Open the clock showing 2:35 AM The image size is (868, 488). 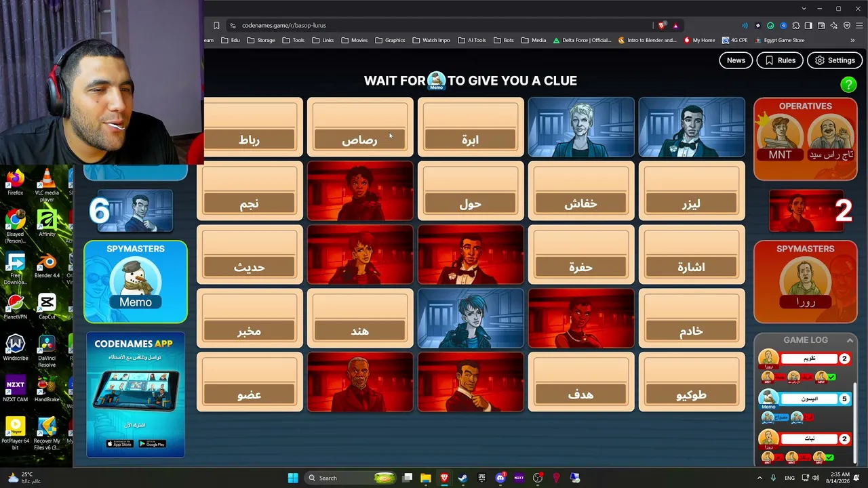(x=839, y=478)
